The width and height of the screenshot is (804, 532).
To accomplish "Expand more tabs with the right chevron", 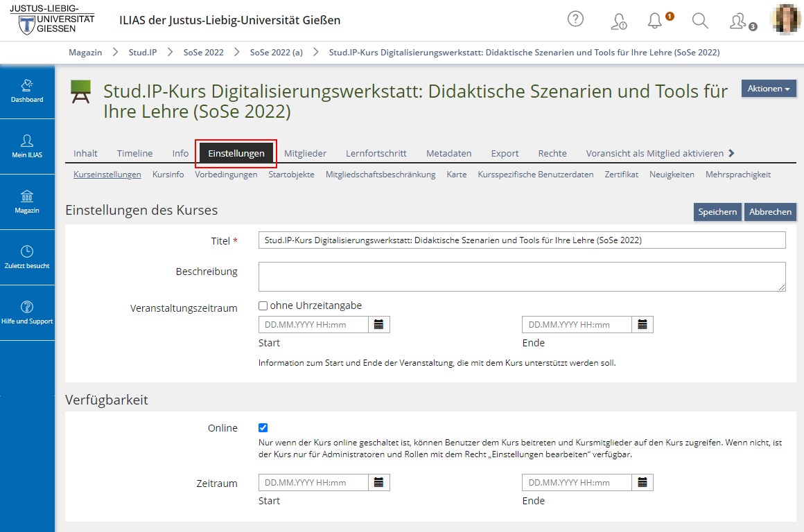I will pyautogui.click(x=731, y=153).
